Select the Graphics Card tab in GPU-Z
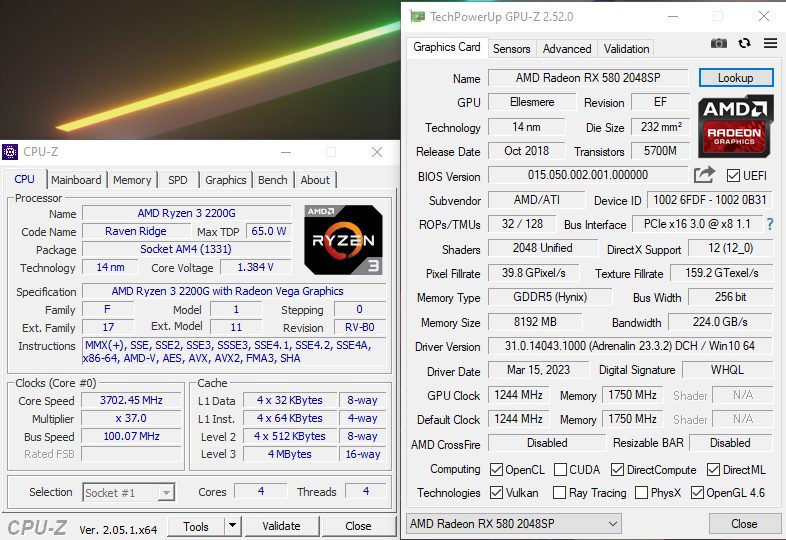 pos(447,47)
